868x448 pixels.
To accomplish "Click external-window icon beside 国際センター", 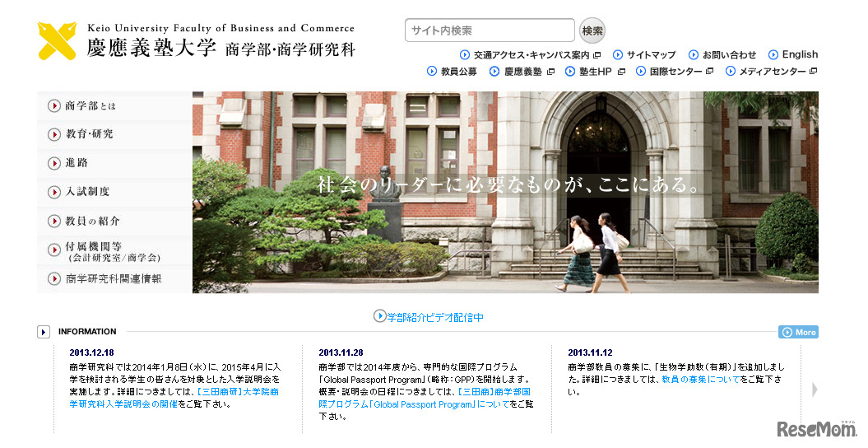I will [710, 71].
